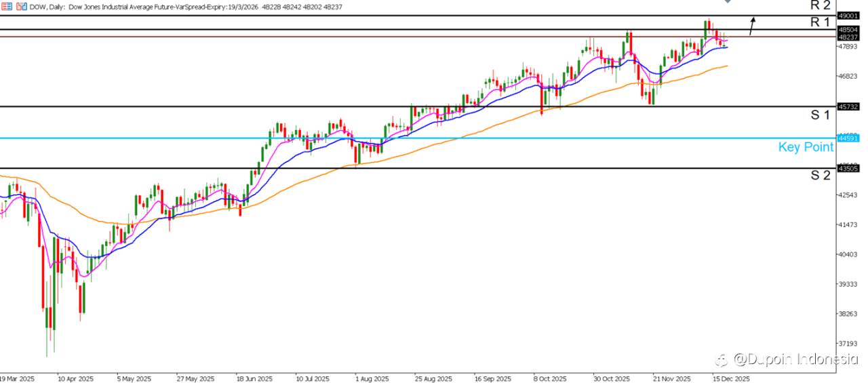Click the 38263 price axis value
This screenshot has height=383, width=868.
849,314
